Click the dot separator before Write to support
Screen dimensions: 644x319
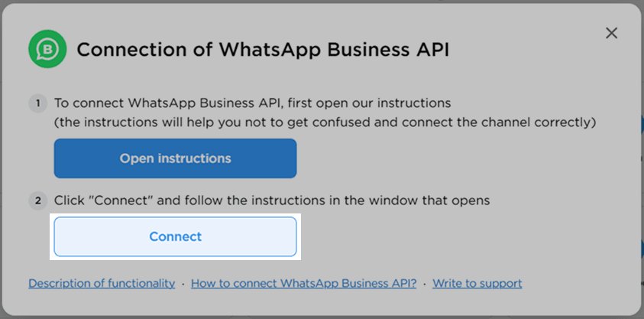coord(424,284)
